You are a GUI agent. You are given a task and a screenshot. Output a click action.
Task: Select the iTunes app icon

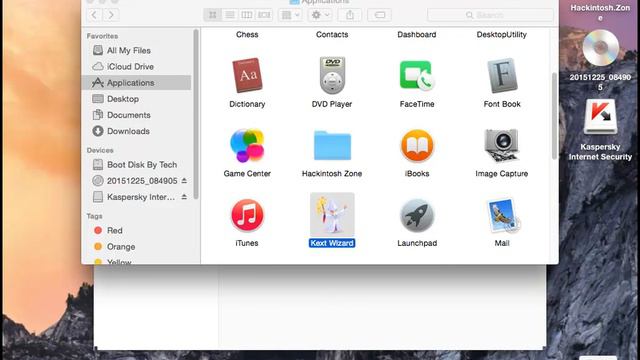click(x=247, y=215)
